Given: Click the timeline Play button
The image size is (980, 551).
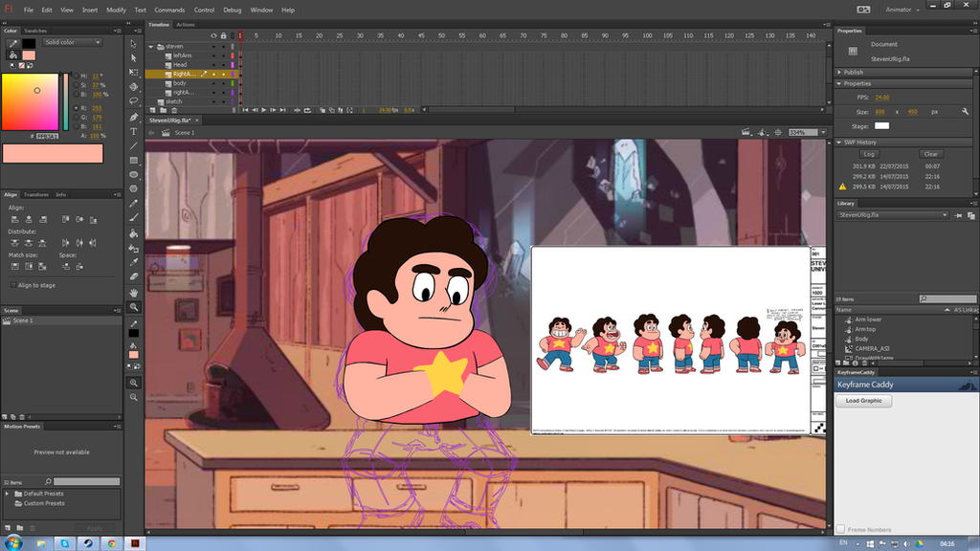Looking at the screenshot, I should pos(264,110).
